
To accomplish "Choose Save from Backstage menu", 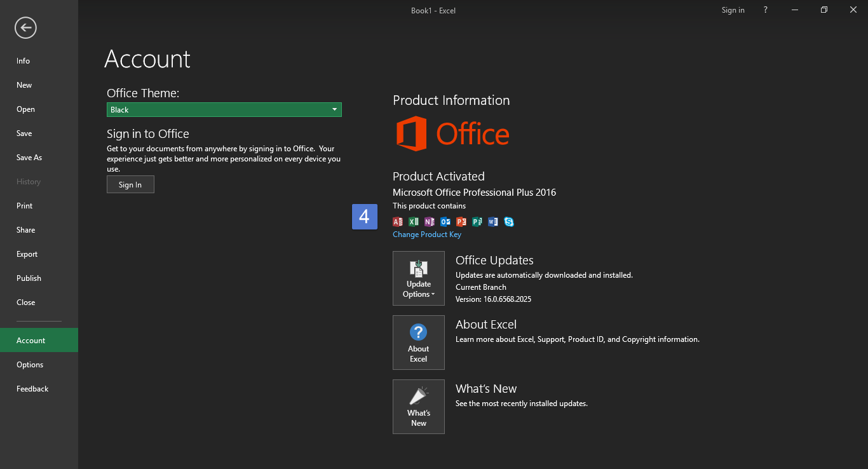I will point(39,133).
